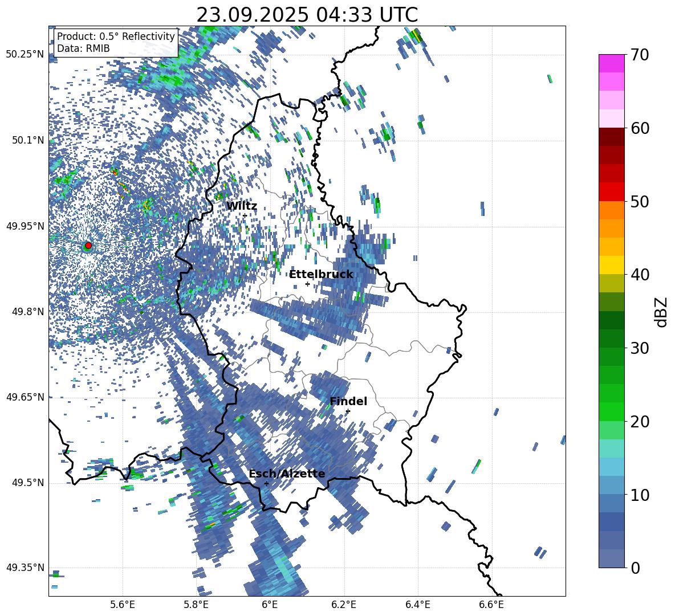This screenshot has width=675, height=616.
Task: Click the 50 value on the colorbar
Action: (640, 202)
